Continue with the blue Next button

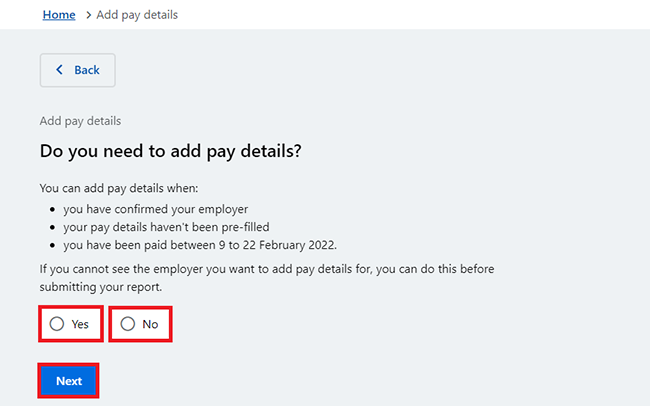pos(68,381)
